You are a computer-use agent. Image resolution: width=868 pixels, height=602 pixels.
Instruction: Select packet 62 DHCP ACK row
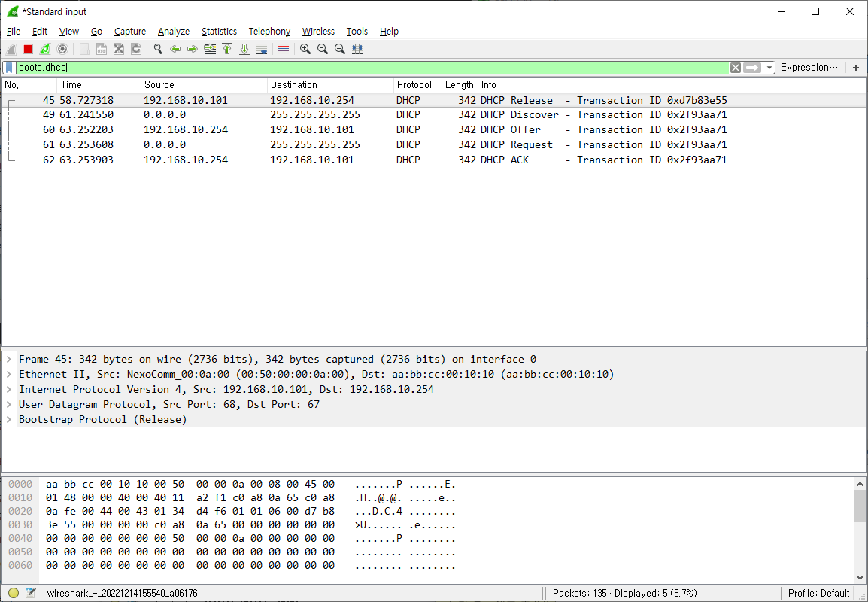434,160
